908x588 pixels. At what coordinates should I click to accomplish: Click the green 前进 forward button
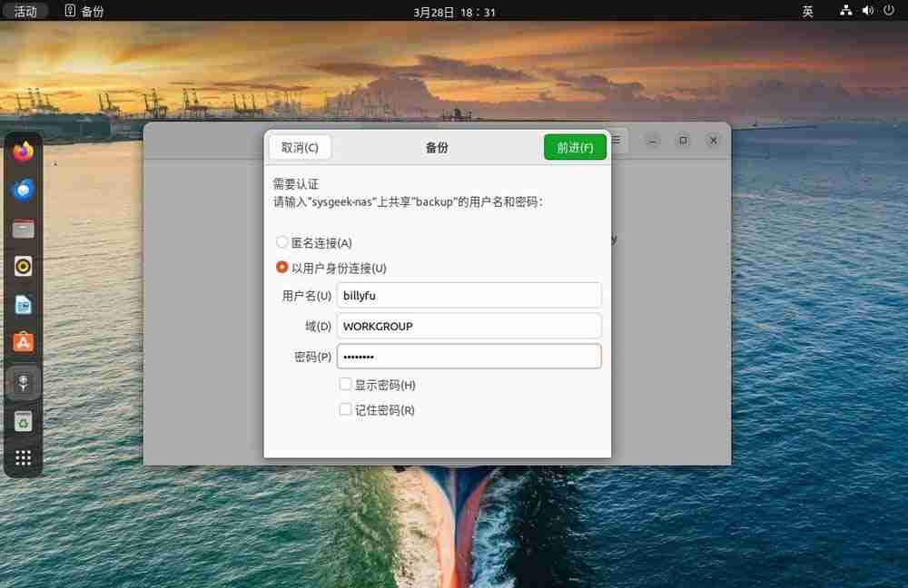tap(574, 146)
